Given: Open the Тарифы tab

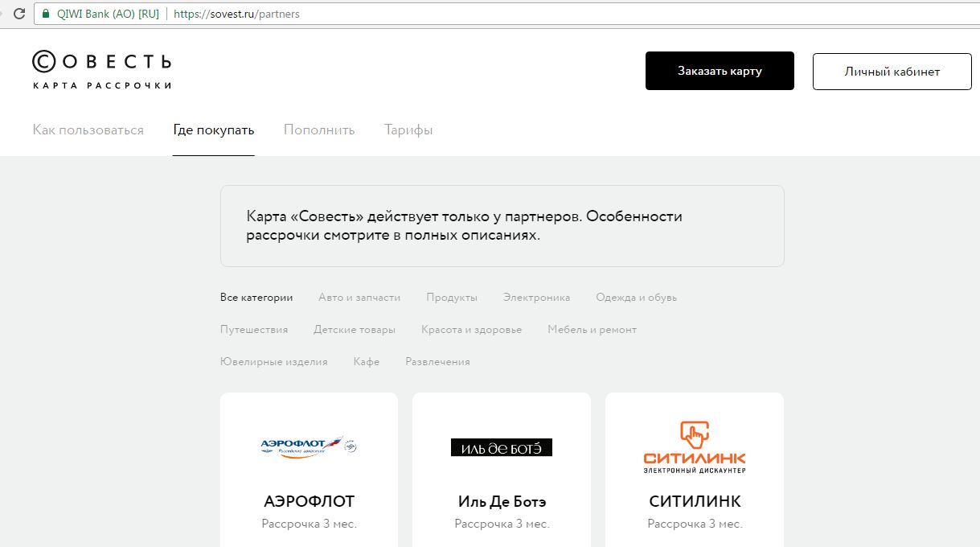Looking at the screenshot, I should [x=408, y=130].
